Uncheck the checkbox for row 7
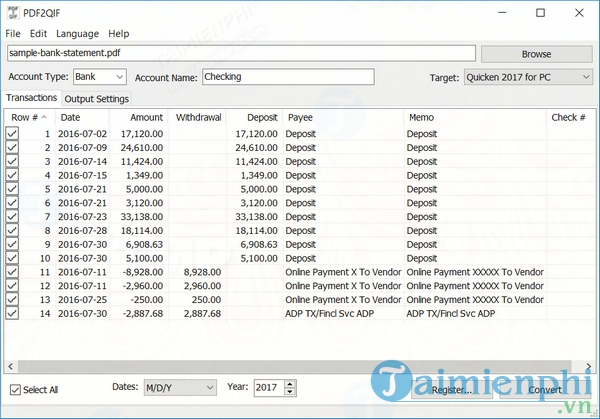The width and height of the screenshot is (600, 419). coord(12,217)
